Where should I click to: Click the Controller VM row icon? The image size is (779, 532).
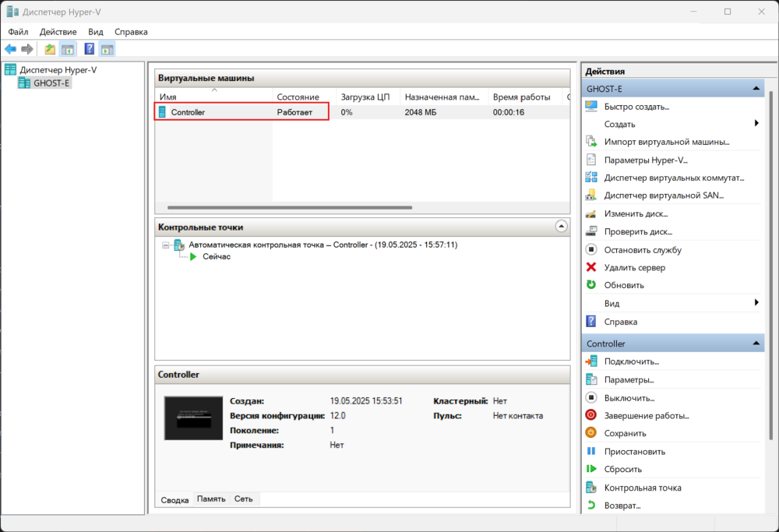162,111
